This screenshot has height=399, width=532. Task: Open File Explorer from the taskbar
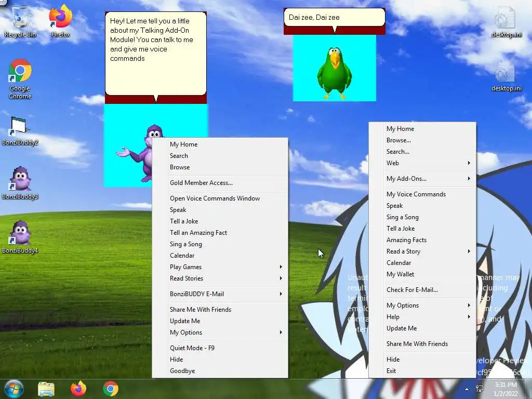(46, 389)
